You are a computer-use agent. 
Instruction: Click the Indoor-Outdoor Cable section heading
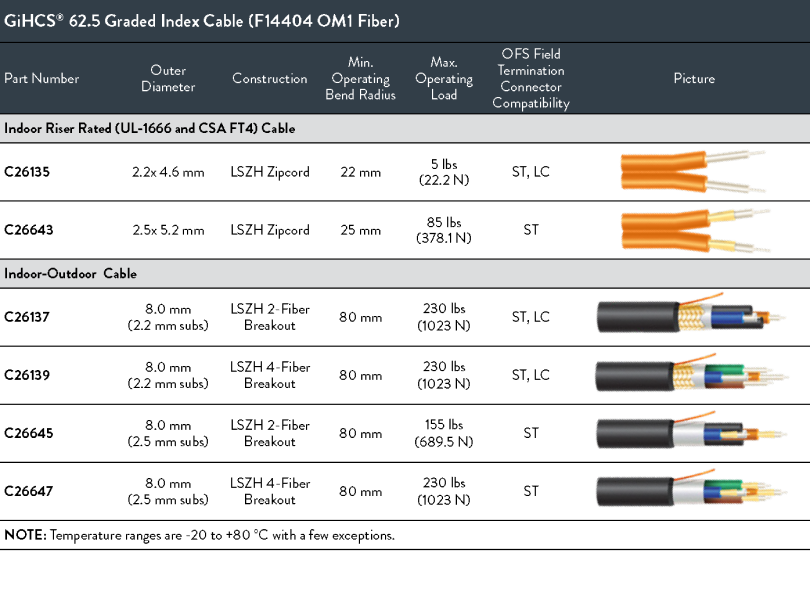(70, 274)
